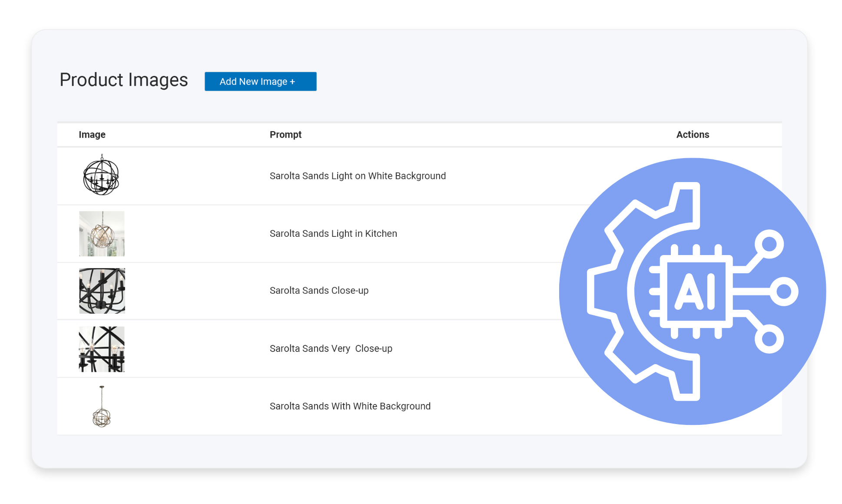Click the 'Sarolta Sands Very Close-up' prompt
The image size is (842, 504).
point(331,348)
